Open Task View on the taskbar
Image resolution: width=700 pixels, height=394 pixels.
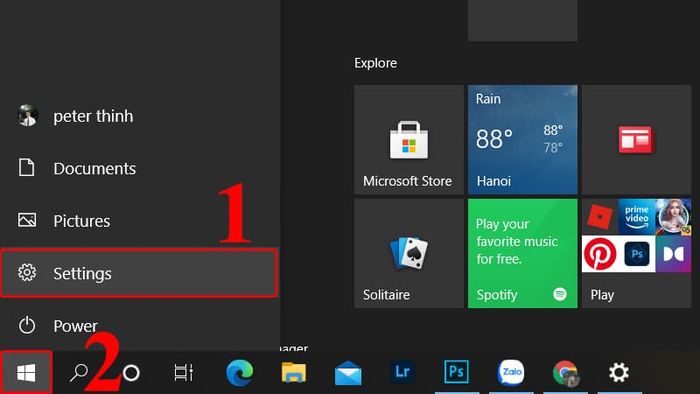(183, 373)
